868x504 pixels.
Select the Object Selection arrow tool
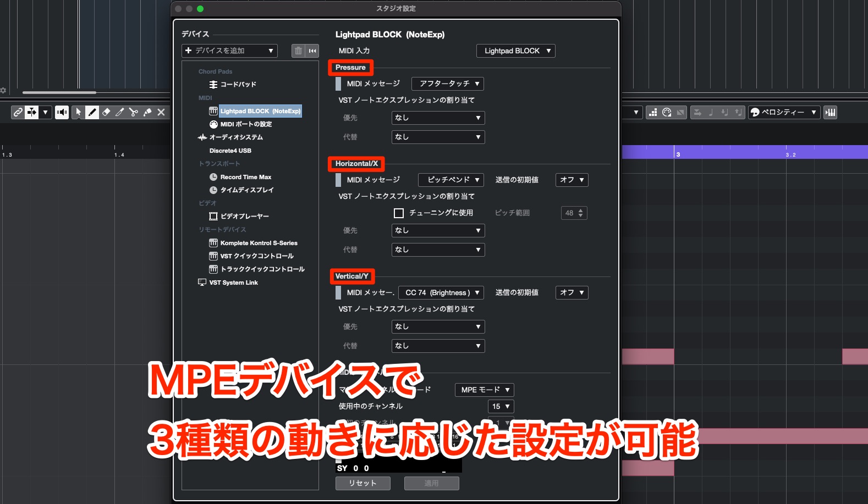coord(79,112)
